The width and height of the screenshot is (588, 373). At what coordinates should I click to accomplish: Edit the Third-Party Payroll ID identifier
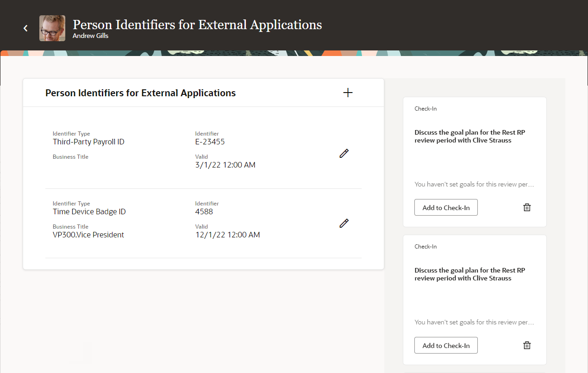tap(344, 154)
